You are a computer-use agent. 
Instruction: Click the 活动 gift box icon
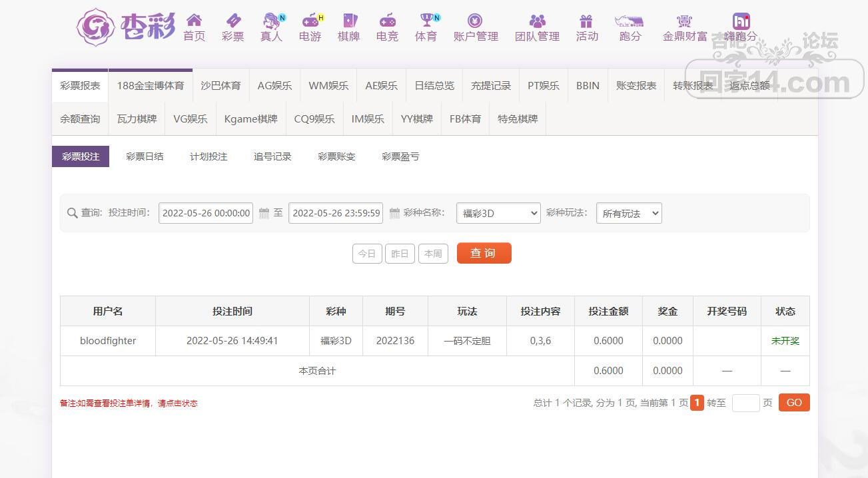point(586,21)
